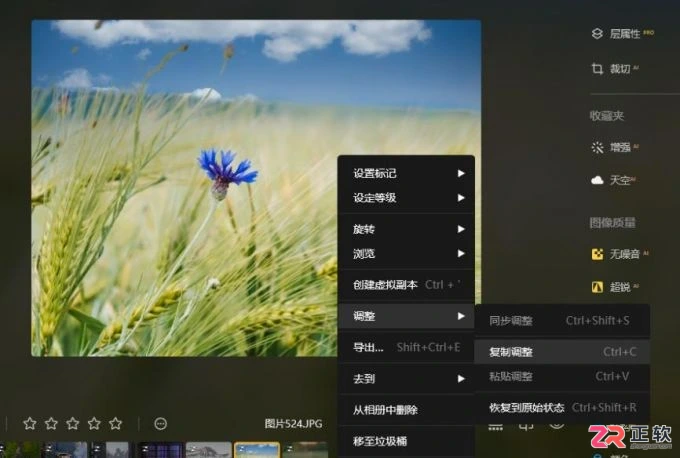Choose 导出... from context menu
The height and width of the screenshot is (458, 680).
point(406,347)
